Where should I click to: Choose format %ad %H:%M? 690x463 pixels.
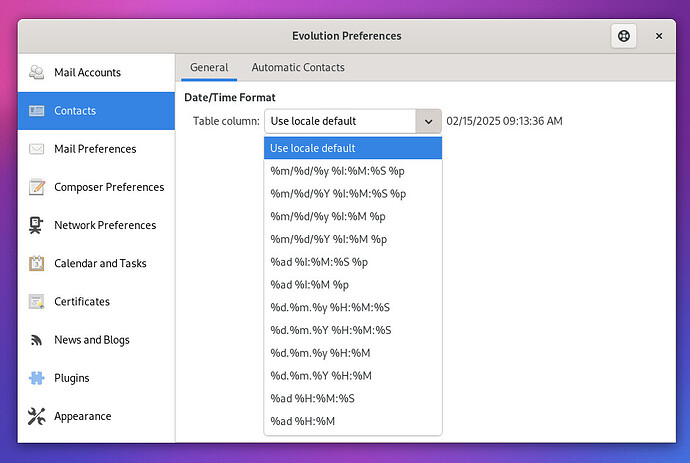(353, 421)
